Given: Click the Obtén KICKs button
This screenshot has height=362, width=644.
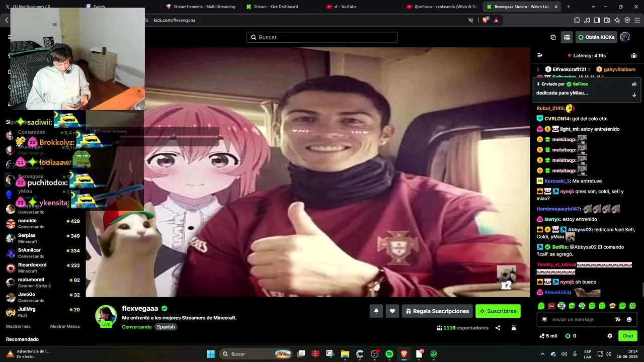Looking at the screenshot, I should coord(596,37).
